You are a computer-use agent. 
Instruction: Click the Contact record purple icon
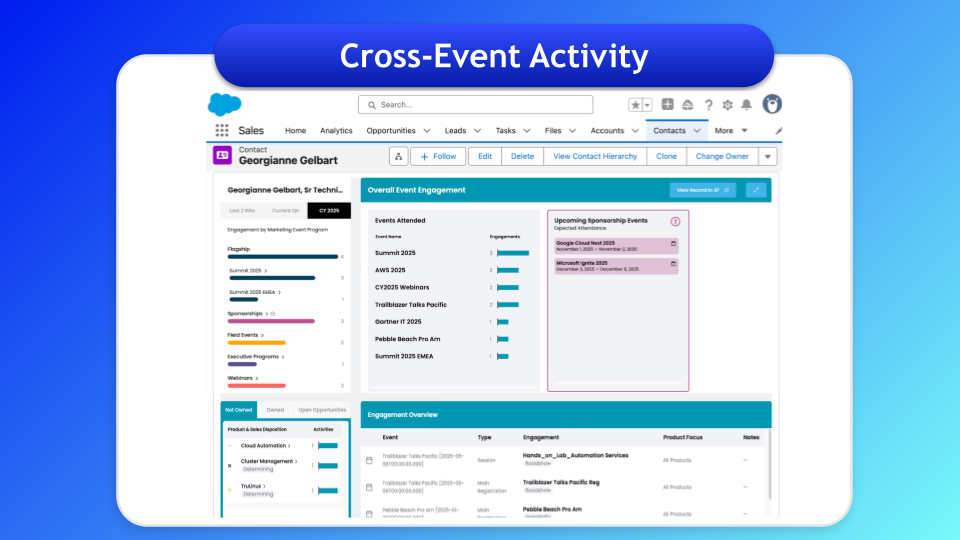pos(222,156)
